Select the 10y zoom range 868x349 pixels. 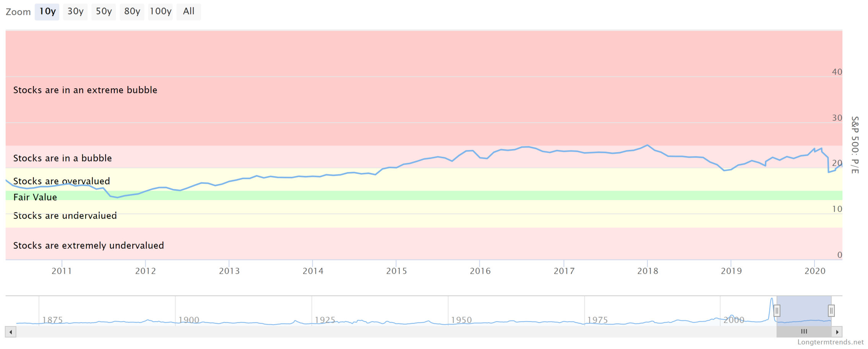(x=47, y=11)
